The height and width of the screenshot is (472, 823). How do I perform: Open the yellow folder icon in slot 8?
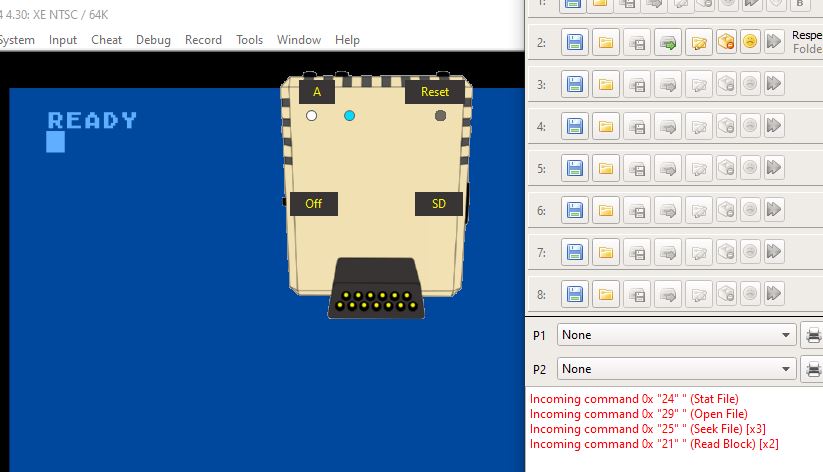point(604,295)
